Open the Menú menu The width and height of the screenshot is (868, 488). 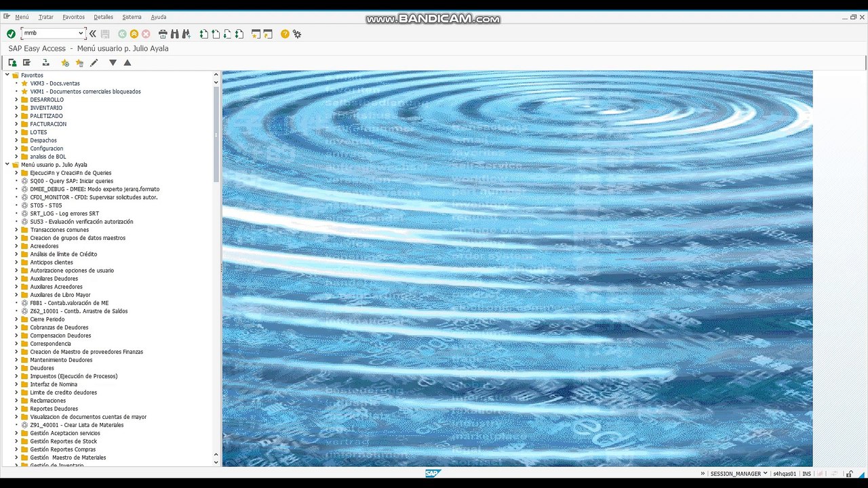click(x=22, y=17)
